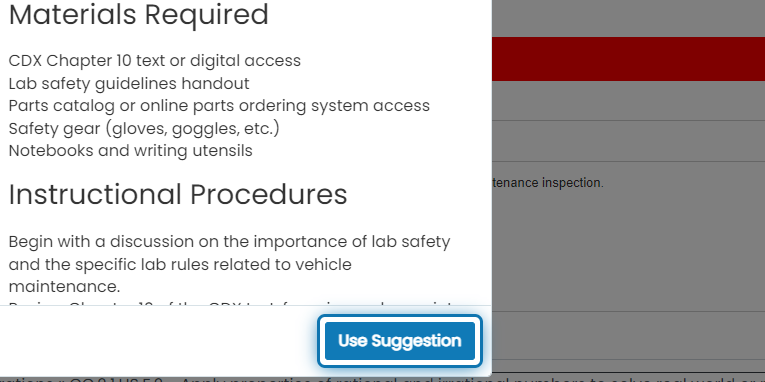Click the dark red header bar behind dialog
This screenshot has height=382, width=765.
pos(628,59)
